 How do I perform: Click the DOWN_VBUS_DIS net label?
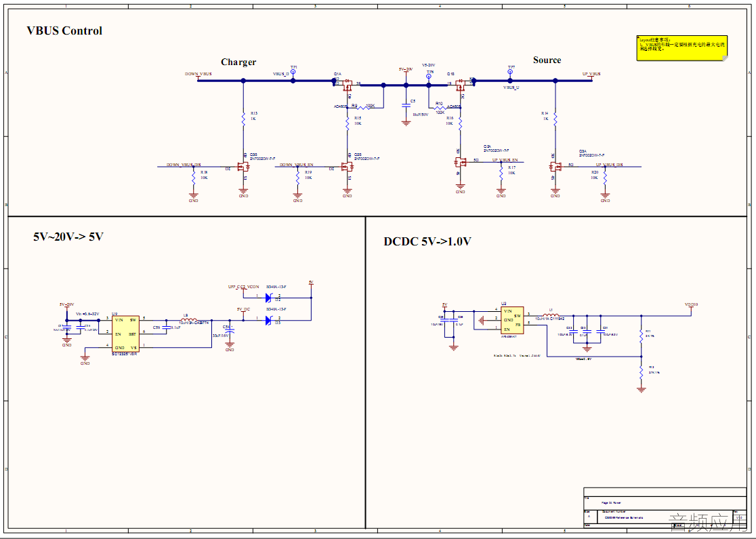[x=183, y=165]
